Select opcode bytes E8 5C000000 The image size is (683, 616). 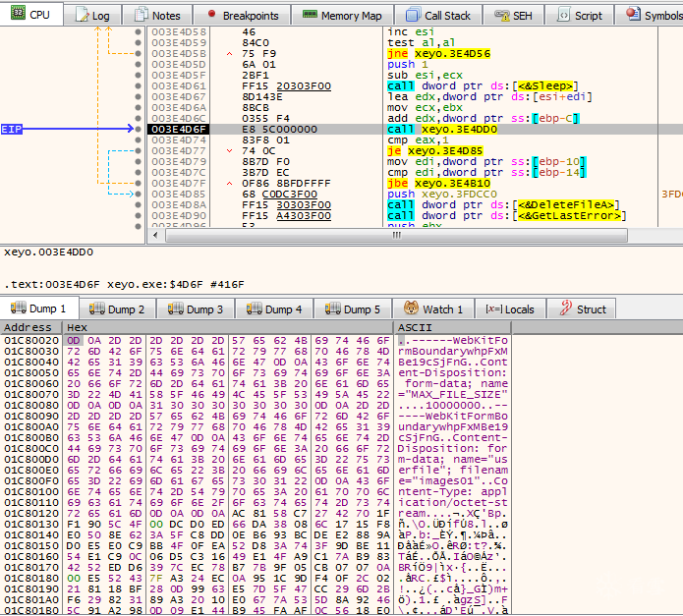click(280, 130)
